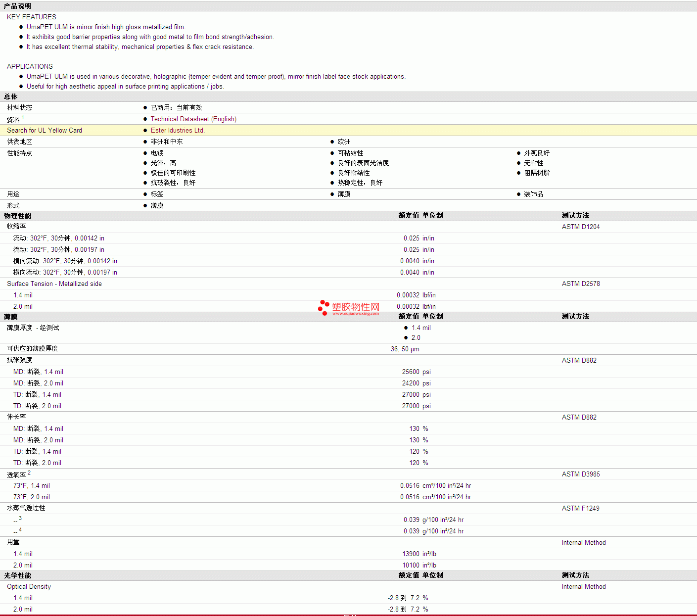Select the 用量 property label
The width and height of the screenshot is (697, 616).
[x=13, y=542]
